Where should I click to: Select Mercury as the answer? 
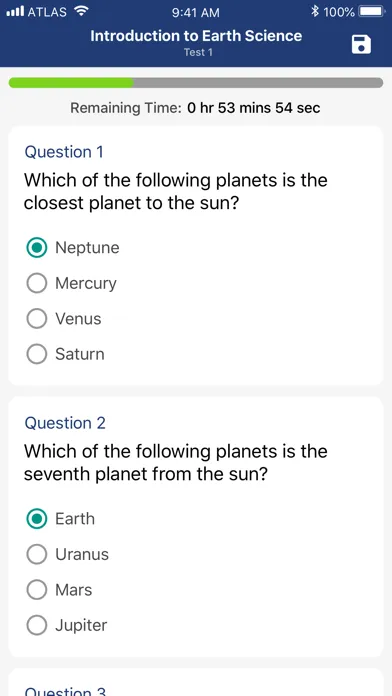click(x=36, y=283)
